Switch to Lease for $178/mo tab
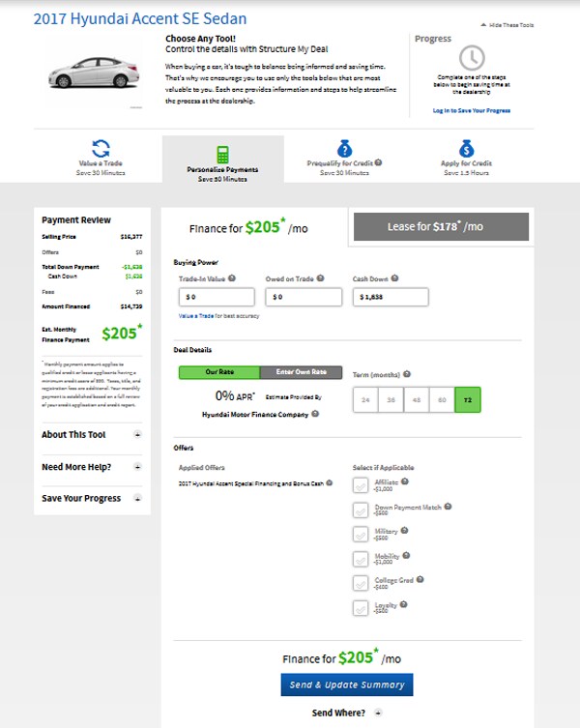 [441, 226]
